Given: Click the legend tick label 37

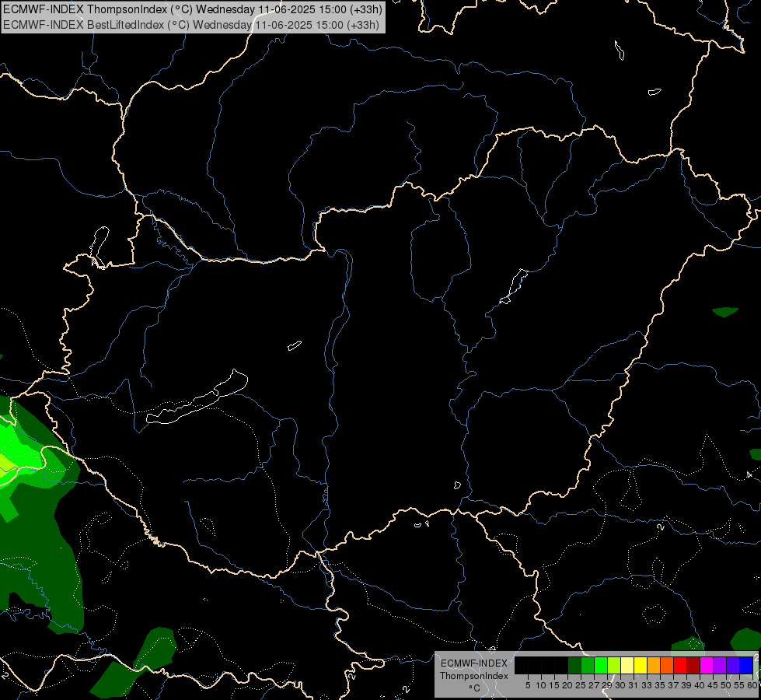Looking at the screenshot, I should click(x=673, y=685).
